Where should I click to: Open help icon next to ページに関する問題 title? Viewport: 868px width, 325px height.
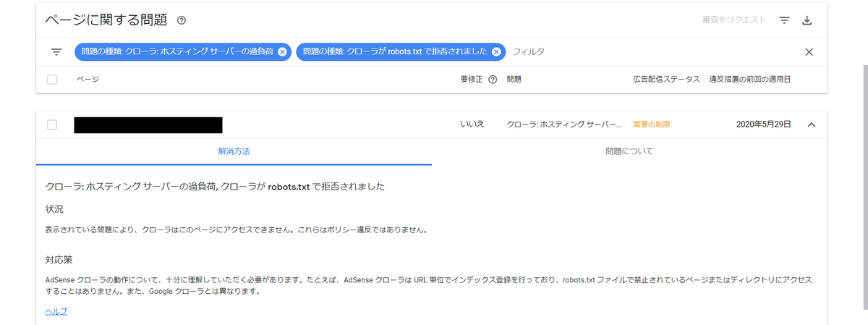coord(182,20)
